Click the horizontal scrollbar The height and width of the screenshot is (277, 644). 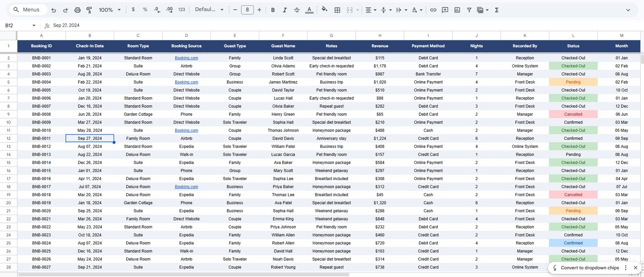click(184, 275)
